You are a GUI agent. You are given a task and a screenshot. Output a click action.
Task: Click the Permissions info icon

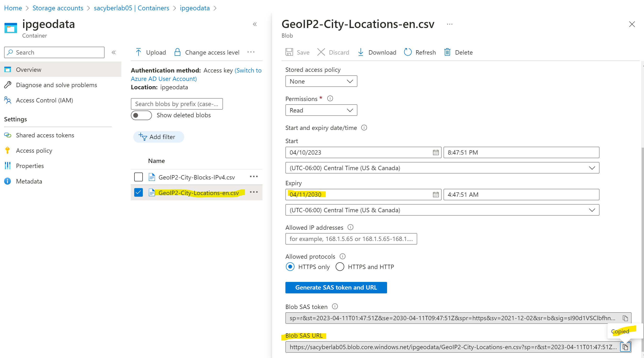click(x=330, y=99)
